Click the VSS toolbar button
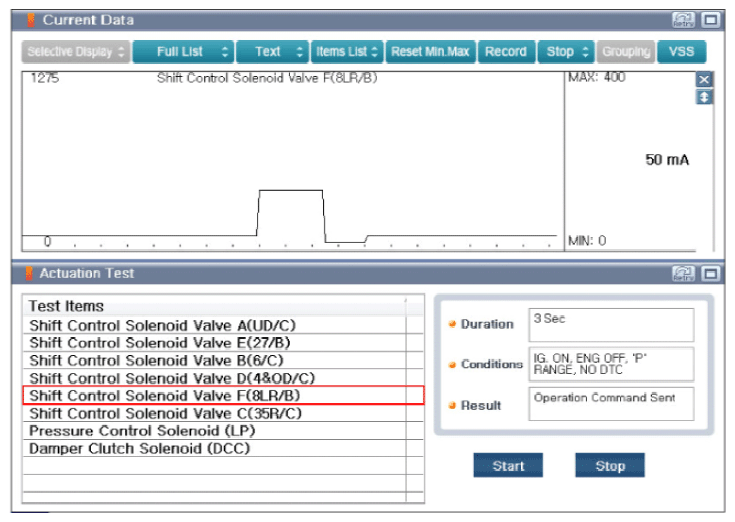This screenshot has height=522, width=735. click(x=682, y=52)
